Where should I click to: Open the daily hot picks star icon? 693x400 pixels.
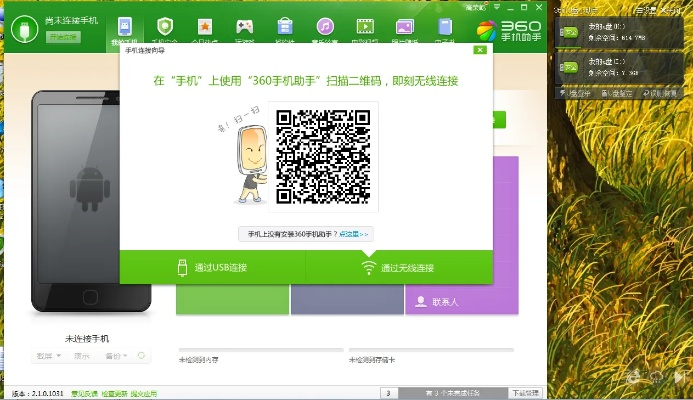205,27
